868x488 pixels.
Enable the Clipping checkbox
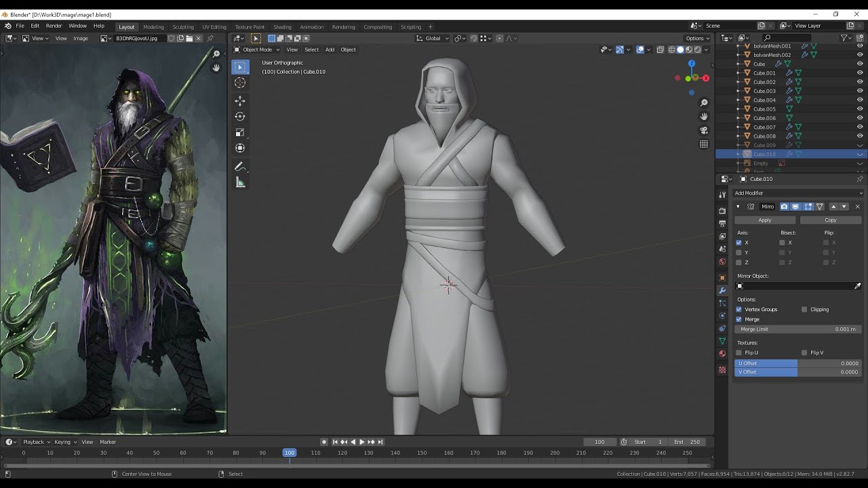[804, 309]
